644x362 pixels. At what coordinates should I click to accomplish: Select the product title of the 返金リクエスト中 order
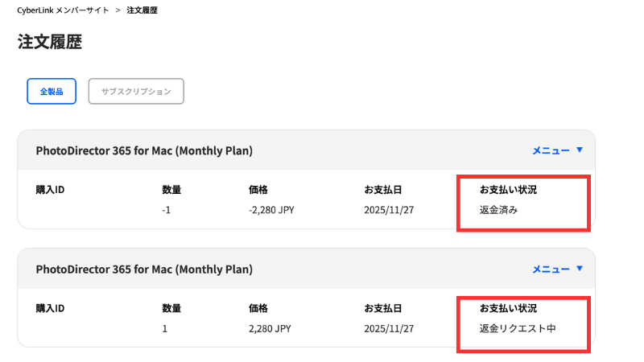point(144,269)
